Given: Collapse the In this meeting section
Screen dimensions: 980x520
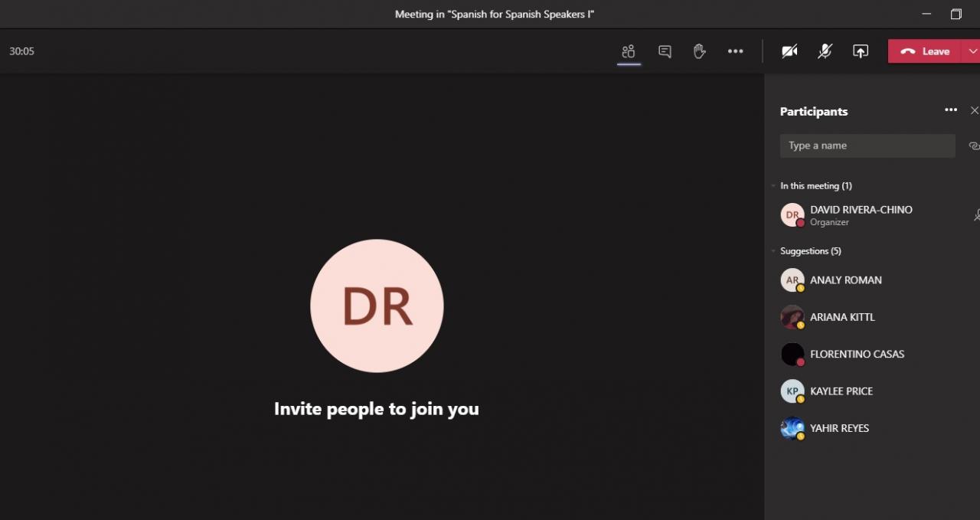Looking at the screenshot, I should tap(773, 186).
